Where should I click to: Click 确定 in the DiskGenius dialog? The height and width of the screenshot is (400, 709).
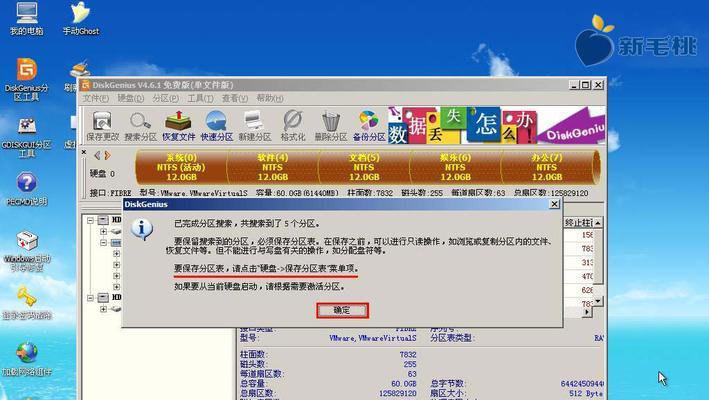[342, 310]
